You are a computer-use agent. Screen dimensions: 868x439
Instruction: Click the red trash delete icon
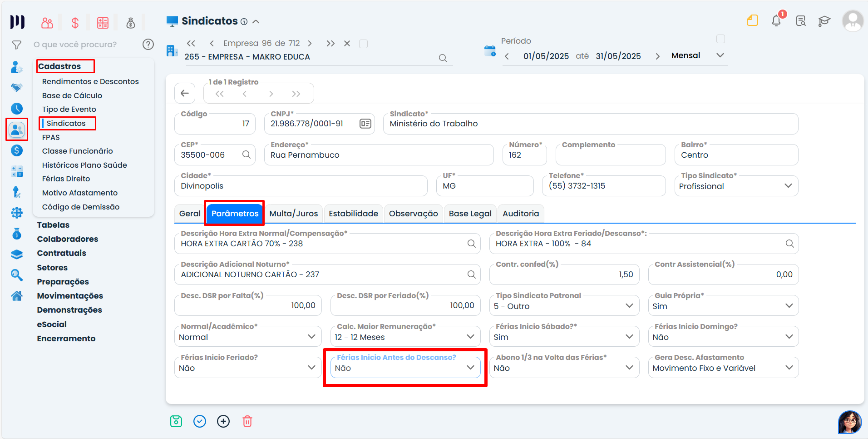247,421
